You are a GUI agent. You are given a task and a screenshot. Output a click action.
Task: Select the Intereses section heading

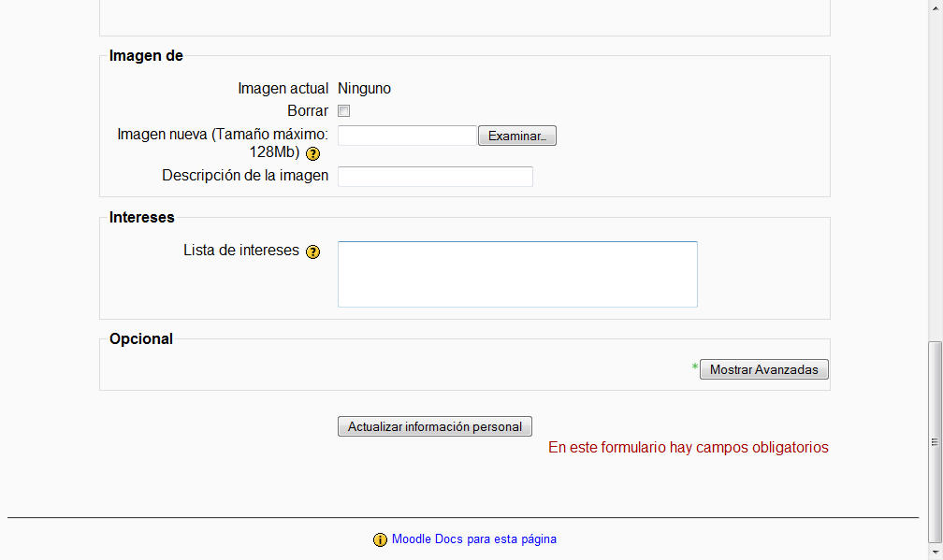click(142, 218)
